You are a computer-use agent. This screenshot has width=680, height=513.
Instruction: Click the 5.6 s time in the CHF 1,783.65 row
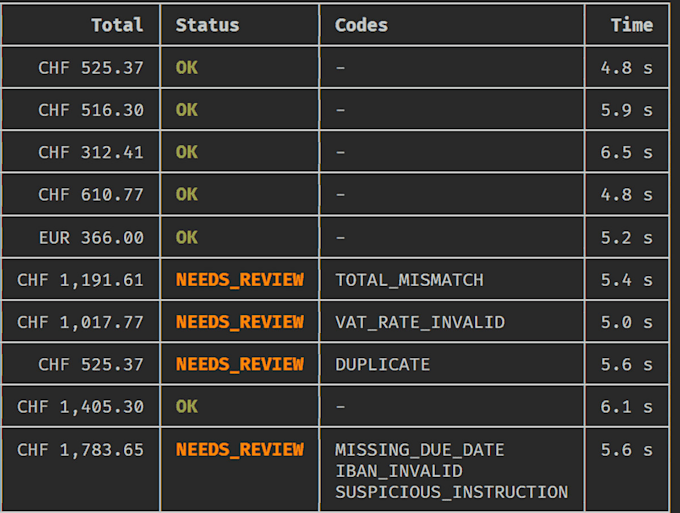pyautogui.click(x=627, y=450)
